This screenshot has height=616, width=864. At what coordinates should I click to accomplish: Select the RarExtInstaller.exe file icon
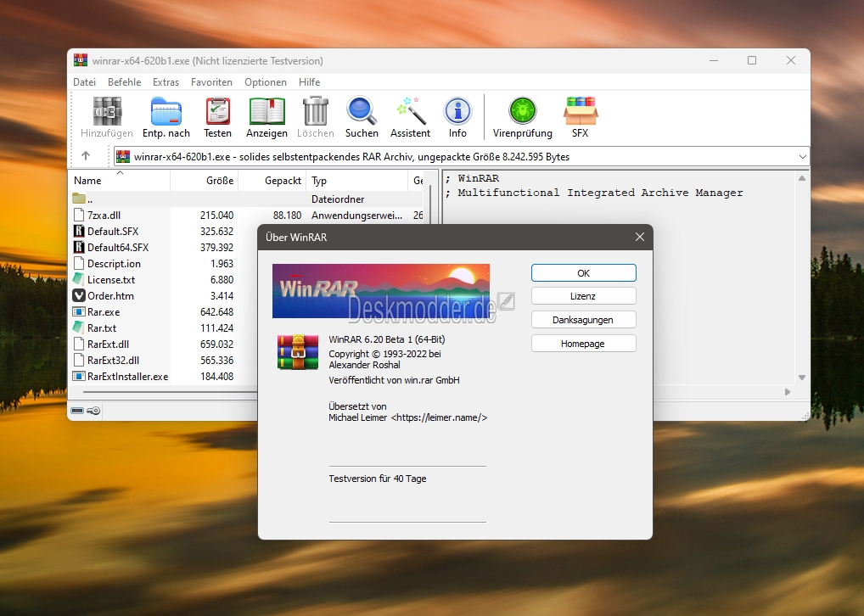[x=79, y=377]
